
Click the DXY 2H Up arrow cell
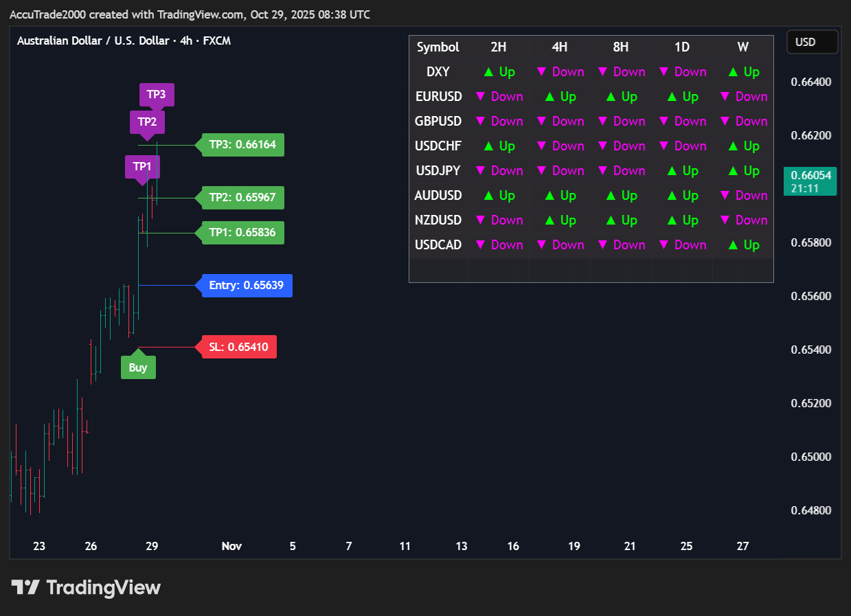click(x=499, y=72)
